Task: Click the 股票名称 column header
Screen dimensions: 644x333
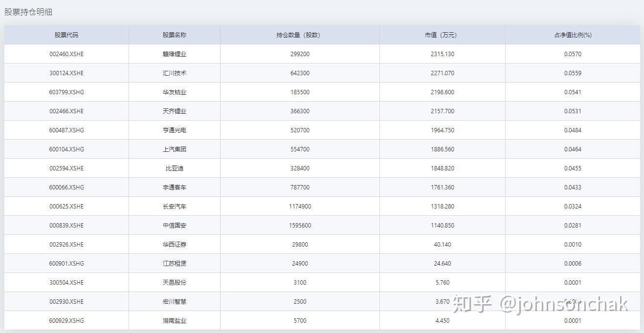Action: click(x=174, y=35)
